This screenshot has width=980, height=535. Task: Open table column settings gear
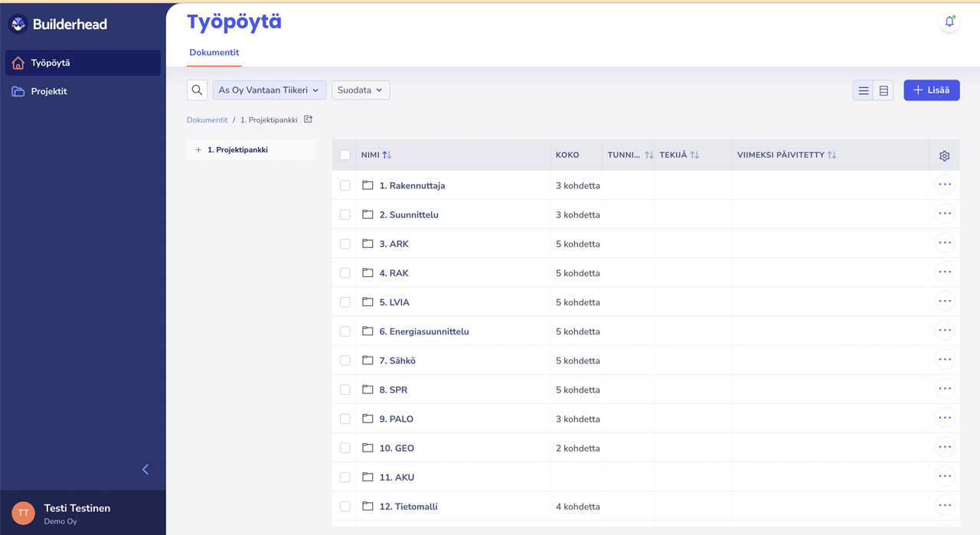(944, 155)
